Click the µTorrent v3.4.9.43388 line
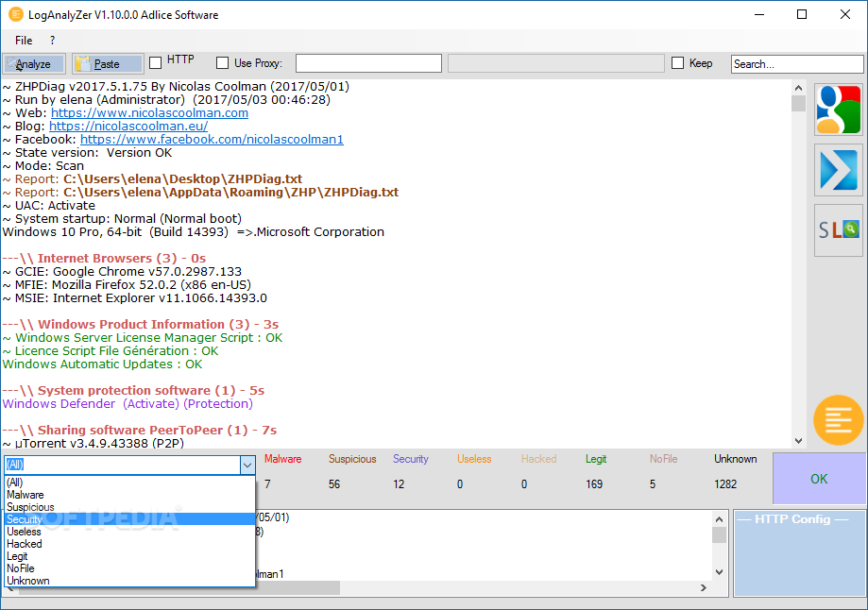 click(x=93, y=444)
